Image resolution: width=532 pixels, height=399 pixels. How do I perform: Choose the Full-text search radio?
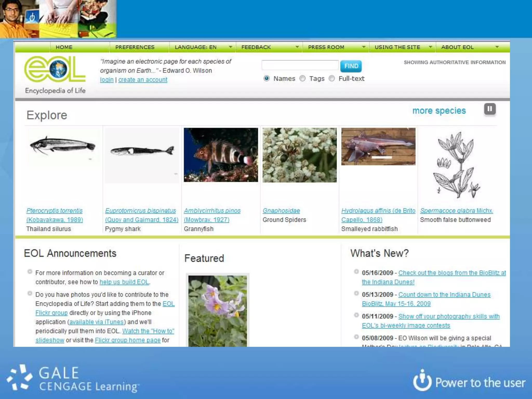[332, 78]
